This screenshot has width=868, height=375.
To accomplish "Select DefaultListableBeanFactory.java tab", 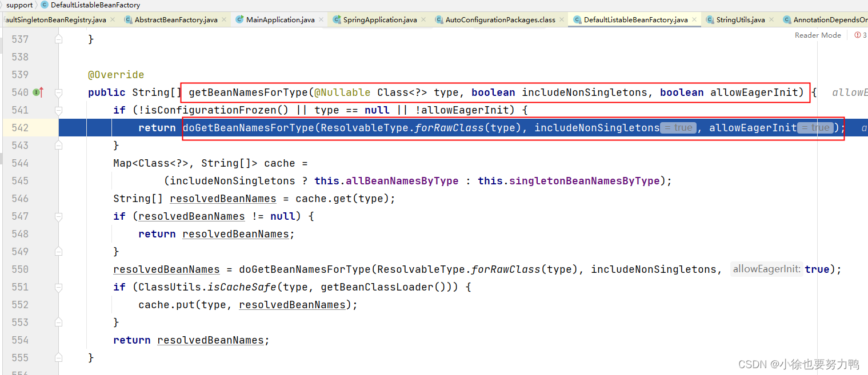I will (x=635, y=19).
